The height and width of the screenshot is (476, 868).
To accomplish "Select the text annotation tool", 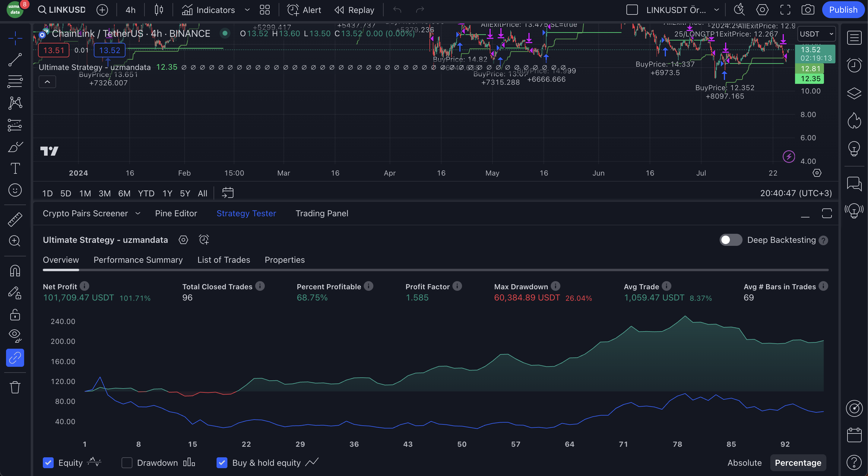I will pos(15,168).
